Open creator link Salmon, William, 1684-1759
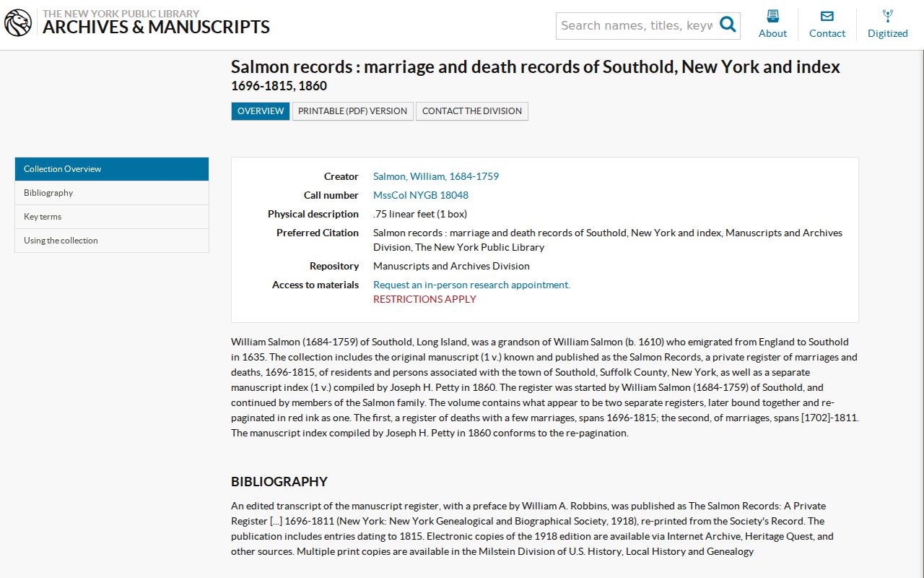The width and height of the screenshot is (924, 578). coord(436,176)
